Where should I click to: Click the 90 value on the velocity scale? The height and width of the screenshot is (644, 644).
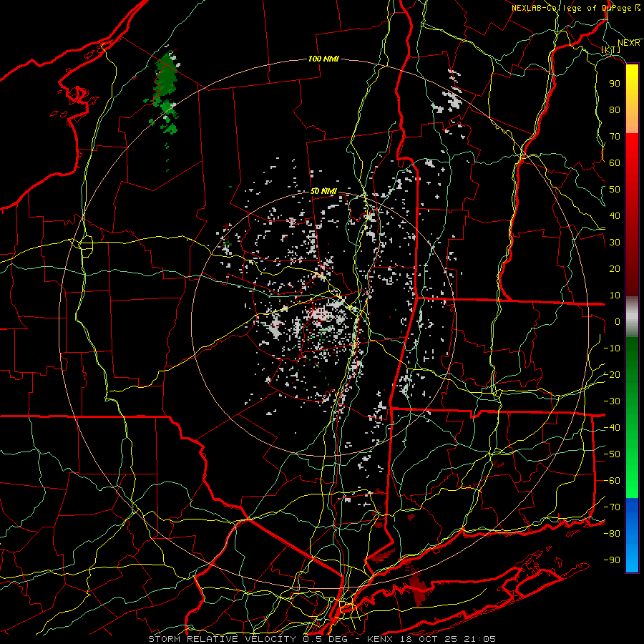tap(615, 84)
